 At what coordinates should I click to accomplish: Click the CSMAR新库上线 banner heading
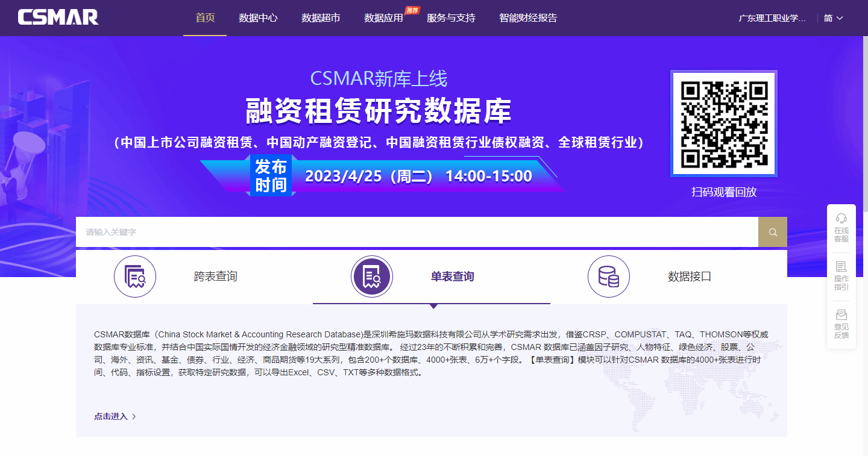pos(379,78)
